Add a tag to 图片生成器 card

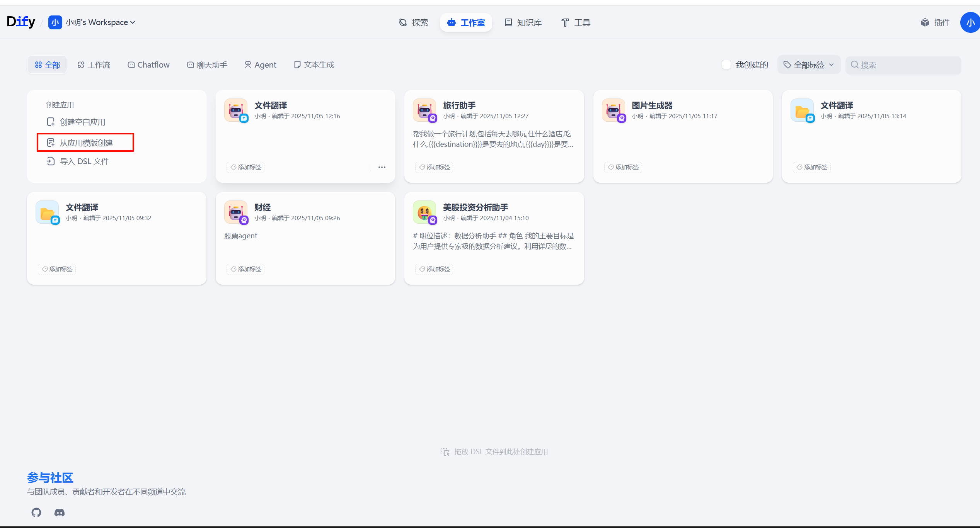(x=623, y=167)
